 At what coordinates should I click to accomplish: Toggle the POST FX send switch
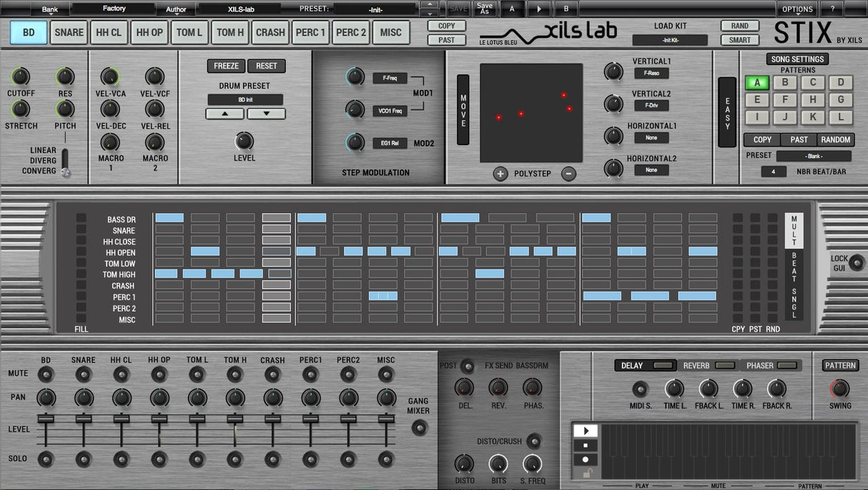click(x=468, y=366)
